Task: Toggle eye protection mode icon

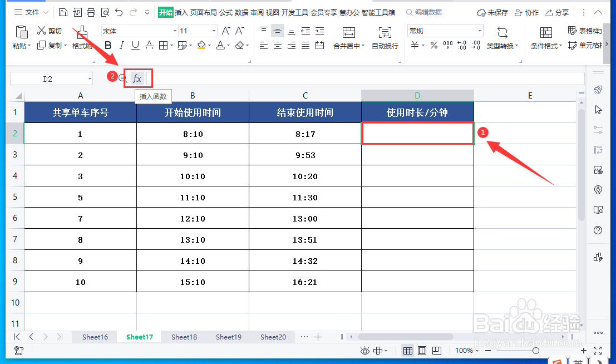Action: [x=365, y=351]
